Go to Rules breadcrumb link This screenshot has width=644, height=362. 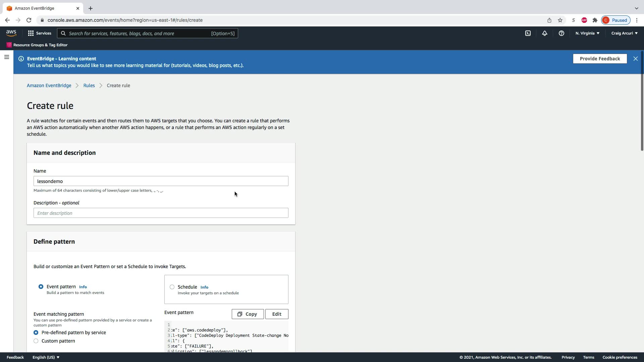point(89,85)
